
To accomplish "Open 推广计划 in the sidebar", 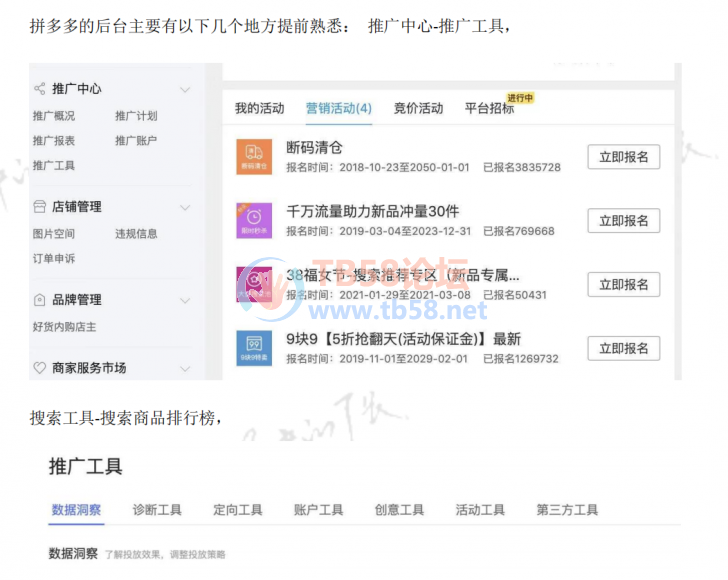I will (x=136, y=116).
